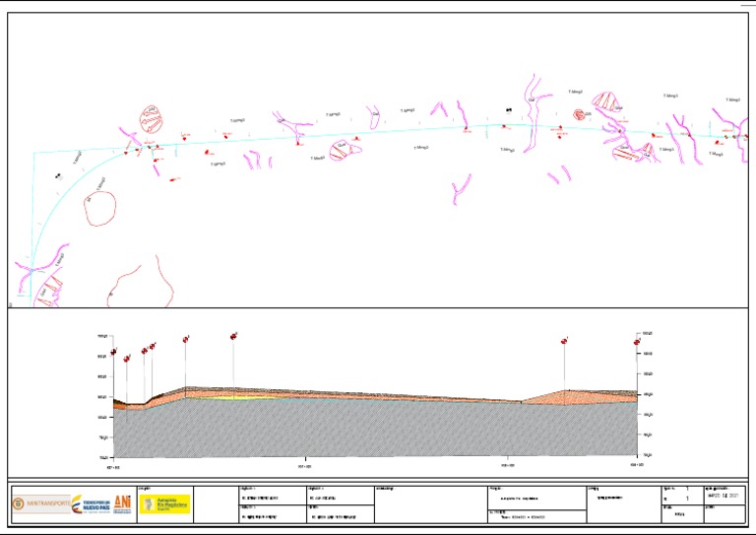Select the magenta Y-shaped drainage line at plan center
Viewport: 756px width, 535px height.
click(461, 188)
